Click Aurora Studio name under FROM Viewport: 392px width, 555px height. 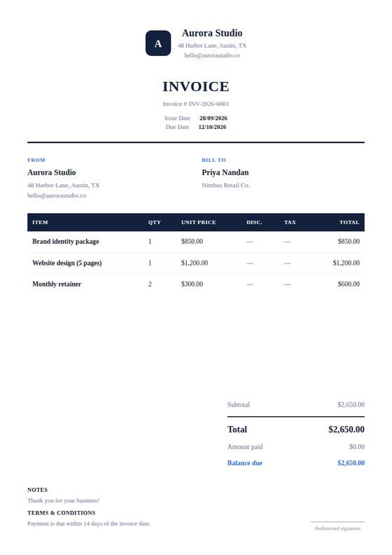click(52, 172)
